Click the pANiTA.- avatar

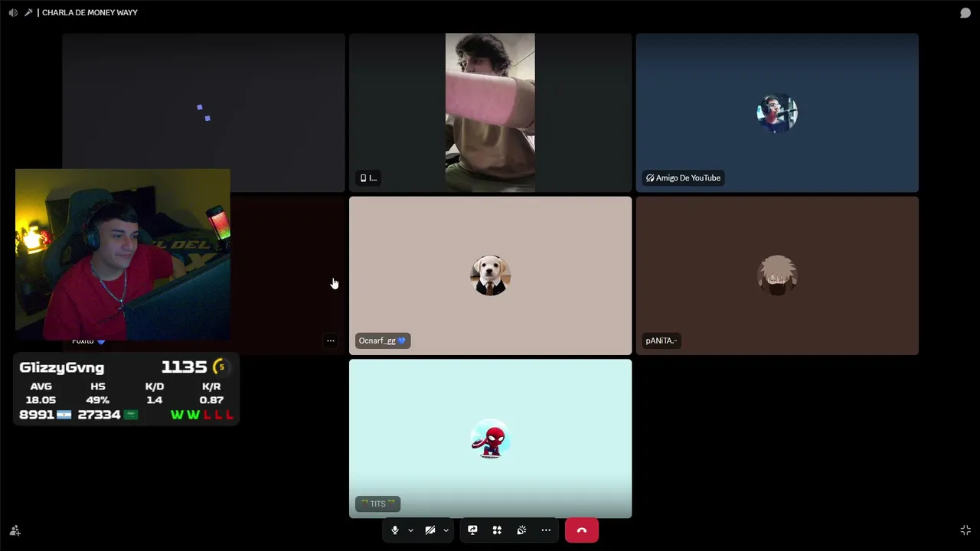coord(777,275)
